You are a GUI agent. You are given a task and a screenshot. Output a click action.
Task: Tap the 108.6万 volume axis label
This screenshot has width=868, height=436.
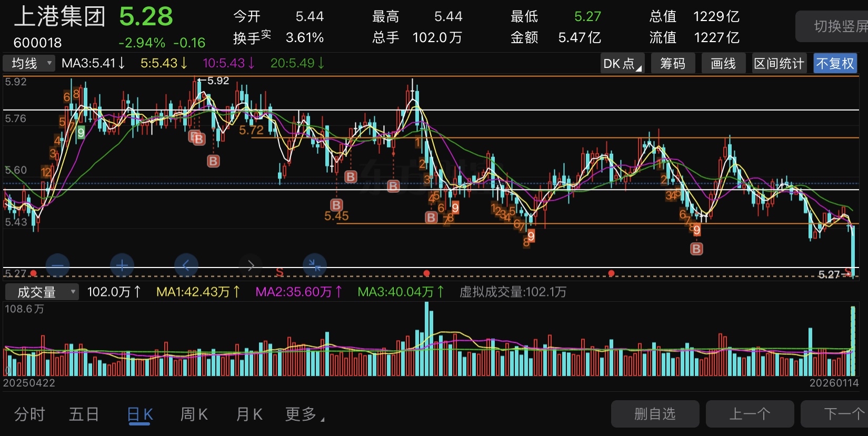pyautogui.click(x=24, y=309)
